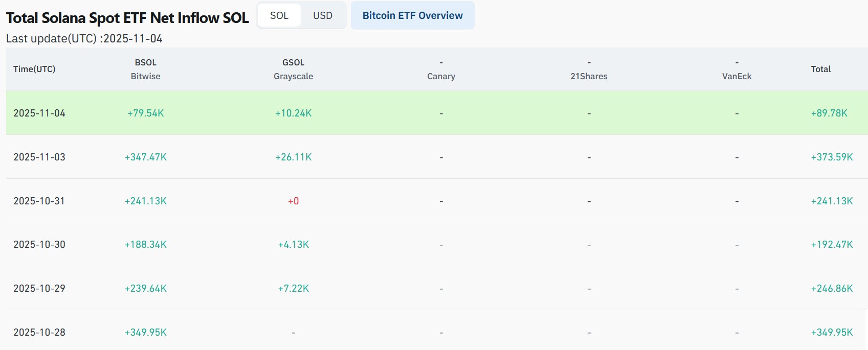Click the Total column header
Screen dimensions: 868x350
820,69
